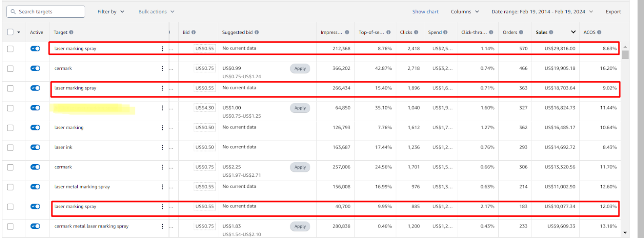The width and height of the screenshot is (644, 238).
Task: Click the info icon beside Impressions header
Action: click(347, 32)
